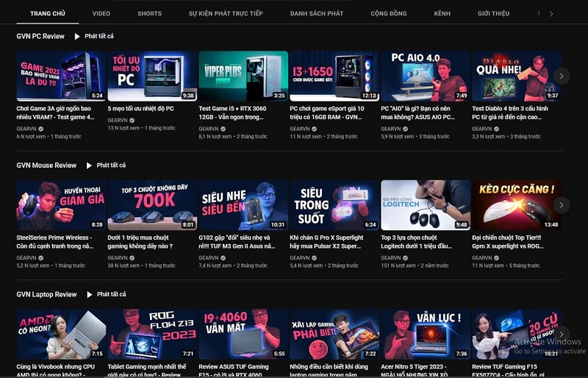
Task: Open the VẪN LỰC Acer Nitro thumbnail
Action: (x=426, y=334)
